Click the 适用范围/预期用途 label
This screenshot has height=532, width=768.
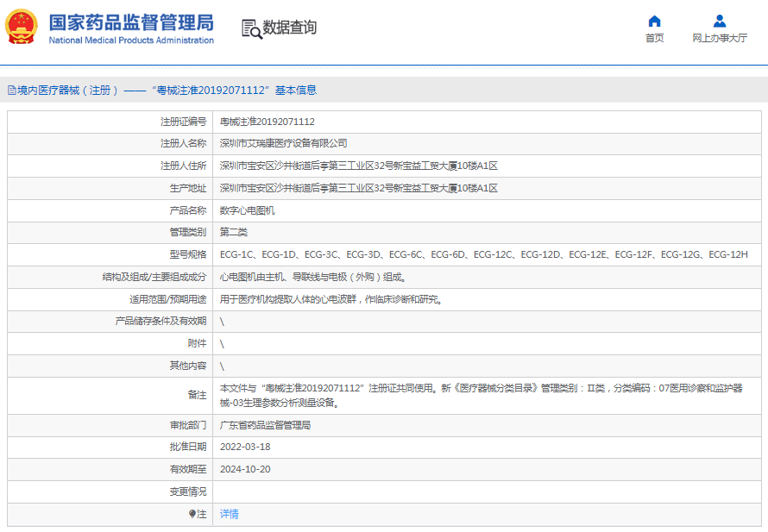168,299
